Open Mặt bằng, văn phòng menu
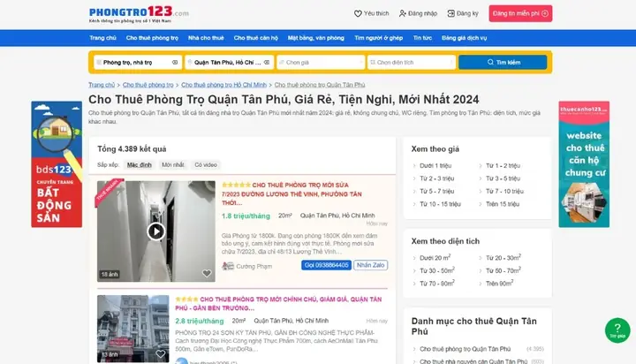 click(x=316, y=38)
